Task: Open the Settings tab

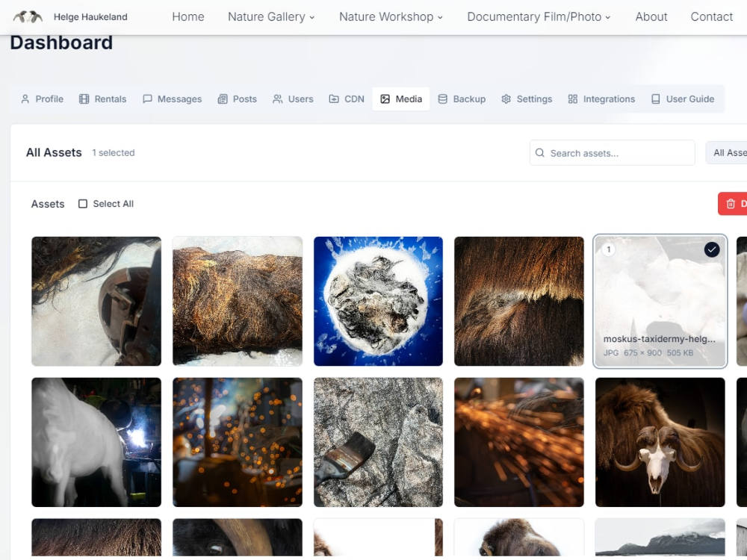Action: 527,99
